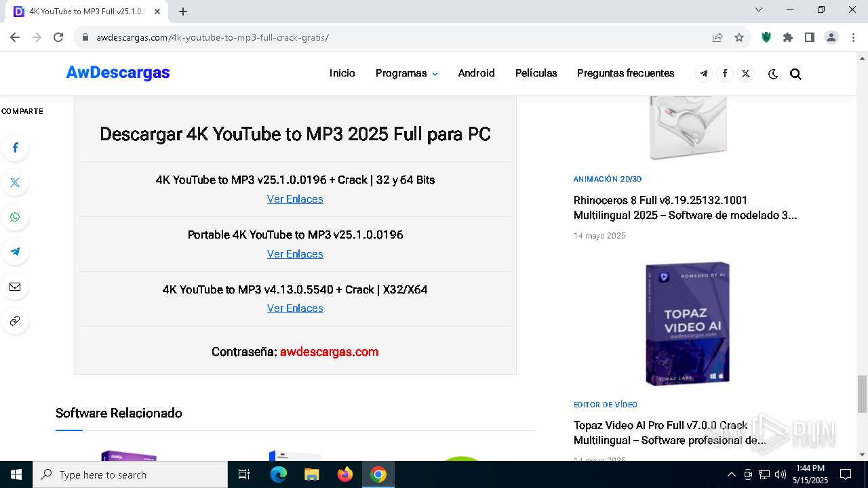Click the ANIMACIÓN 2D/3D category label

[x=608, y=180]
